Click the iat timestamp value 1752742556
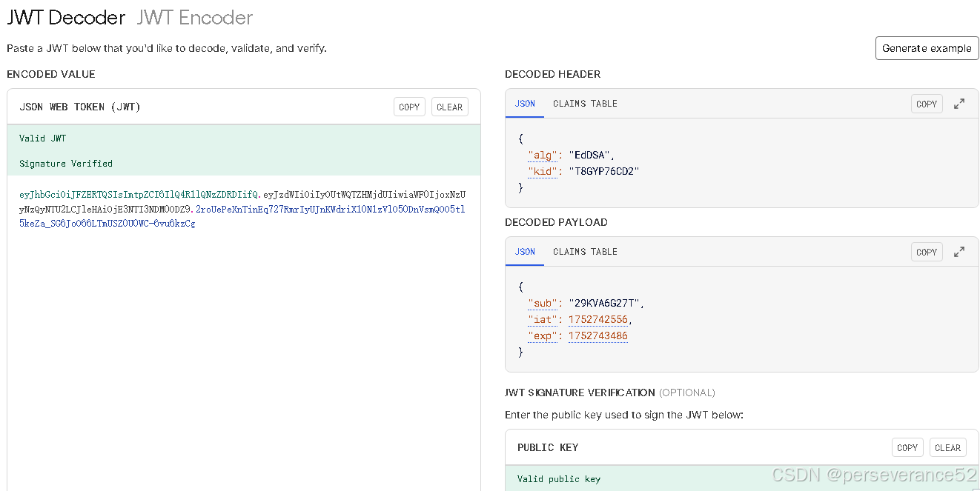This screenshot has width=980, height=491. click(x=598, y=319)
